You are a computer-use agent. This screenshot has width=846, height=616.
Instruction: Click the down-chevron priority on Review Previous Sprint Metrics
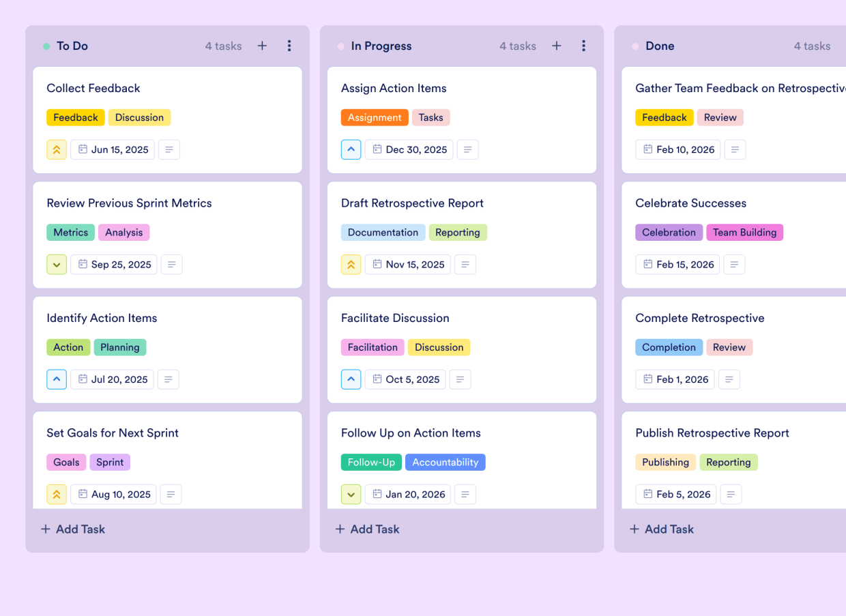(57, 265)
